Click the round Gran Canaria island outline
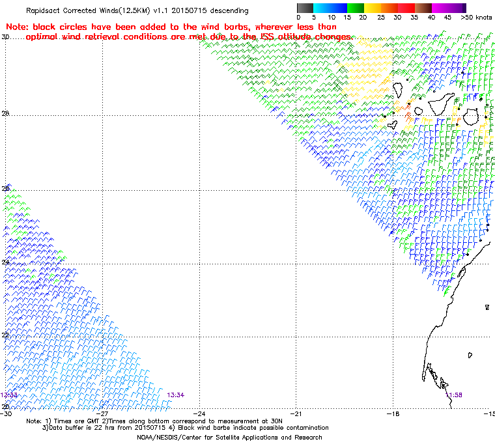The width and height of the screenshot is (495, 448). pyautogui.click(x=471, y=117)
